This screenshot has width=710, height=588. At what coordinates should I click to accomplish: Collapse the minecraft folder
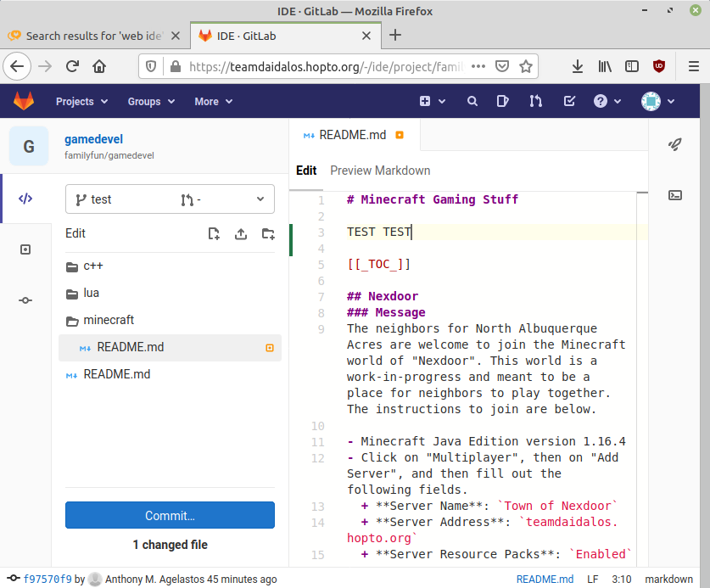pos(170,320)
